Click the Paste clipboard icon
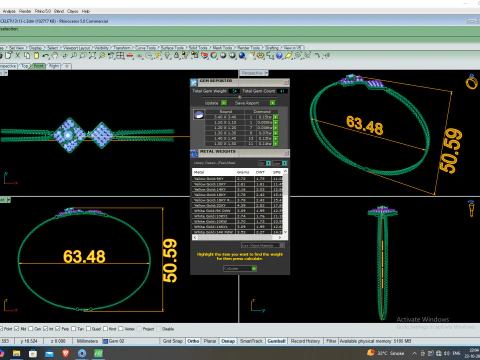This screenshot has height=360, width=480. 36,56
